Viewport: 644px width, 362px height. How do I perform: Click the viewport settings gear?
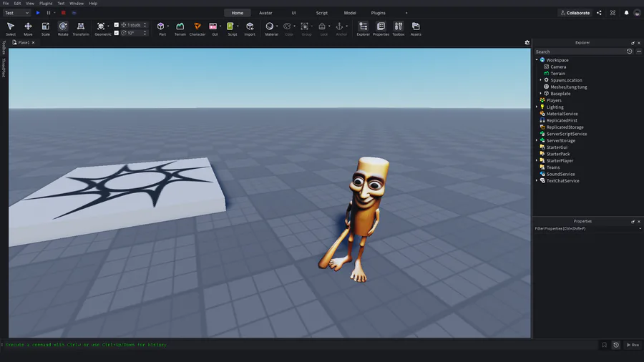coord(527,42)
